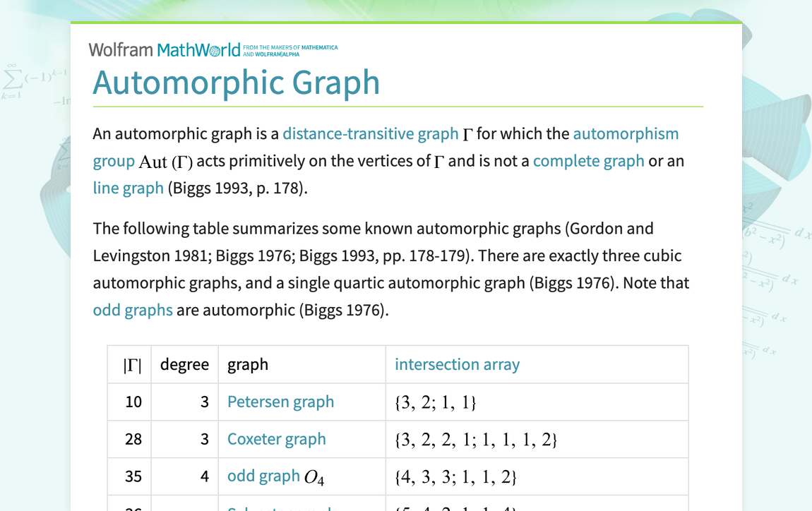The height and width of the screenshot is (511, 812).
Task: Open the Coxeter graph page
Action: 276,439
